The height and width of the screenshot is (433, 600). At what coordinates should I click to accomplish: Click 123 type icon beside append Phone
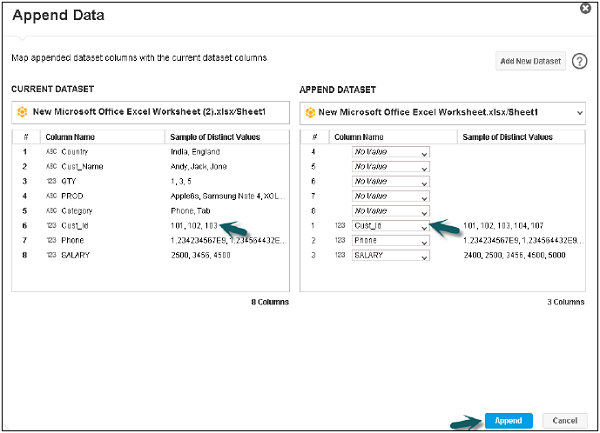click(340, 241)
